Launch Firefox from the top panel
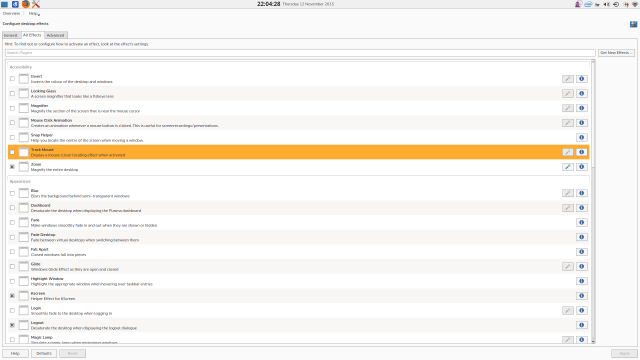 (x=26, y=4)
